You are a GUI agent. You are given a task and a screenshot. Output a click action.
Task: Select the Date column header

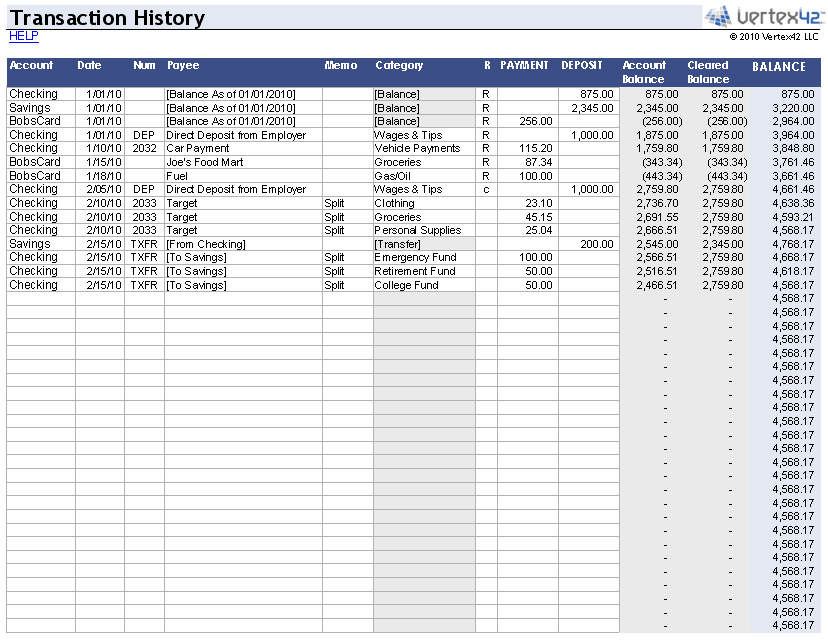(x=87, y=65)
